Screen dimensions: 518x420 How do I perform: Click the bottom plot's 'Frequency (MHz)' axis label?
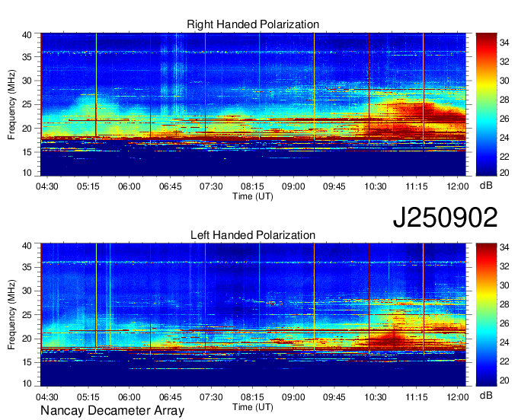pos(11,315)
